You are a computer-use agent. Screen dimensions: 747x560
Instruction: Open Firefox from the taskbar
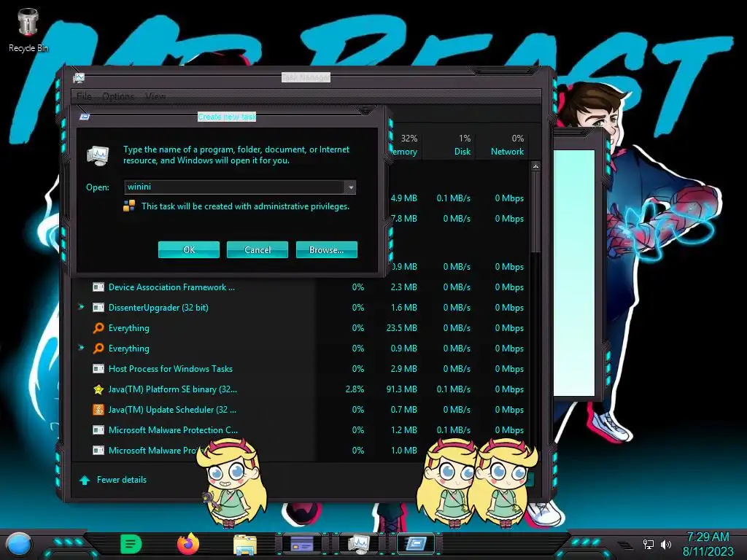(x=188, y=544)
